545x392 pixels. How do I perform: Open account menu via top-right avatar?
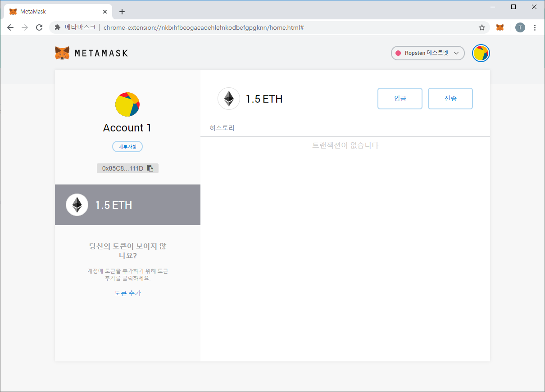481,53
